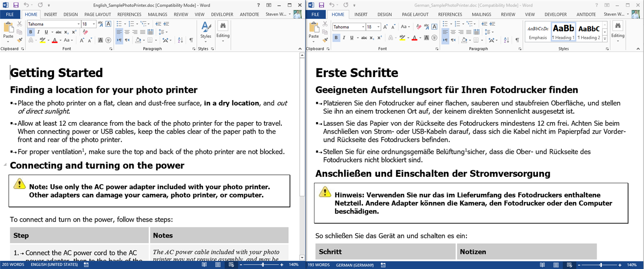Screen dimensions: 644x269
Task: Toggle Italic in the German document ribbon
Action: 344,38
